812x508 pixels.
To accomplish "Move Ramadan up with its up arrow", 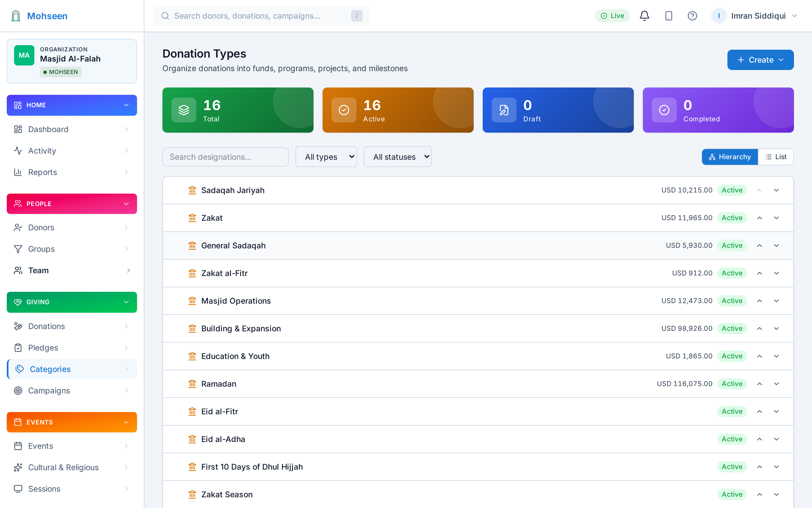I will pyautogui.click(x=759, y=384).
